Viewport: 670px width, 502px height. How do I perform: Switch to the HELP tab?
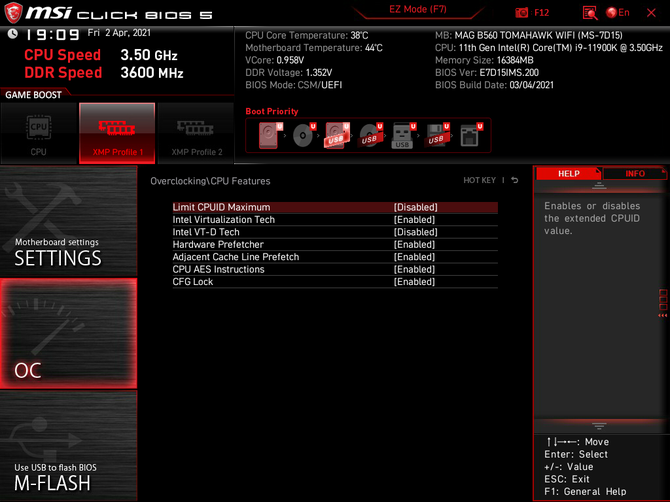tap(568, 173)
